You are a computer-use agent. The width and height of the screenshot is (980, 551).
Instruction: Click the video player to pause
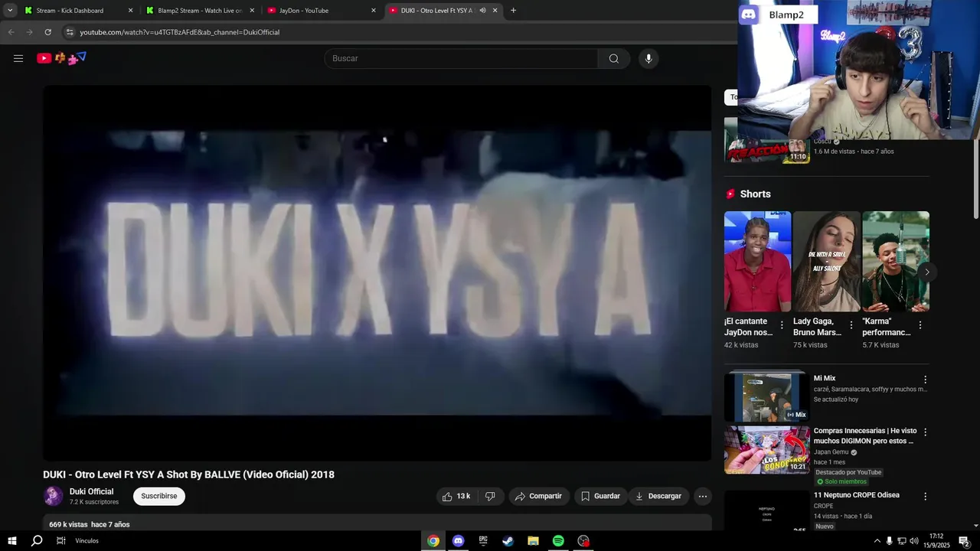tap(377, 272)
